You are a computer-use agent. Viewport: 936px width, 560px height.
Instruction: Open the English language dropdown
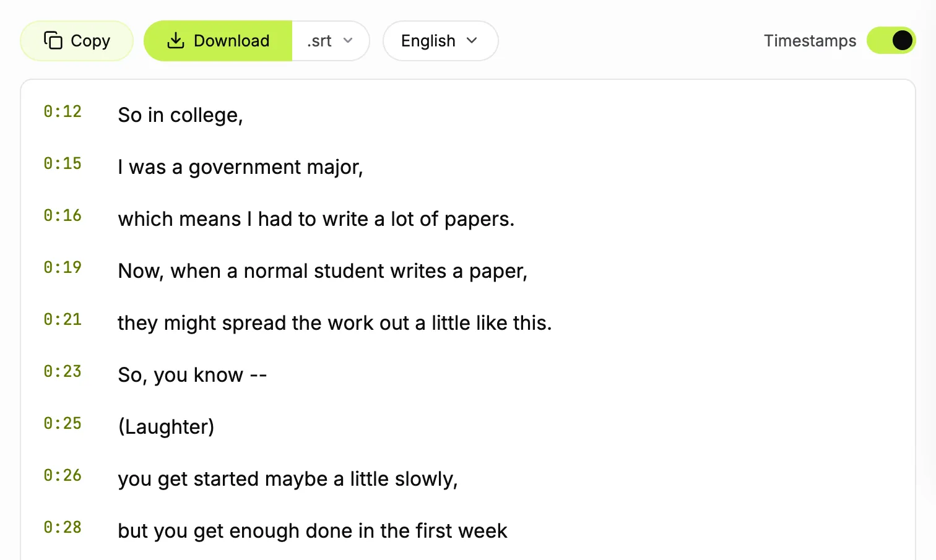click(x=440, y=41)
